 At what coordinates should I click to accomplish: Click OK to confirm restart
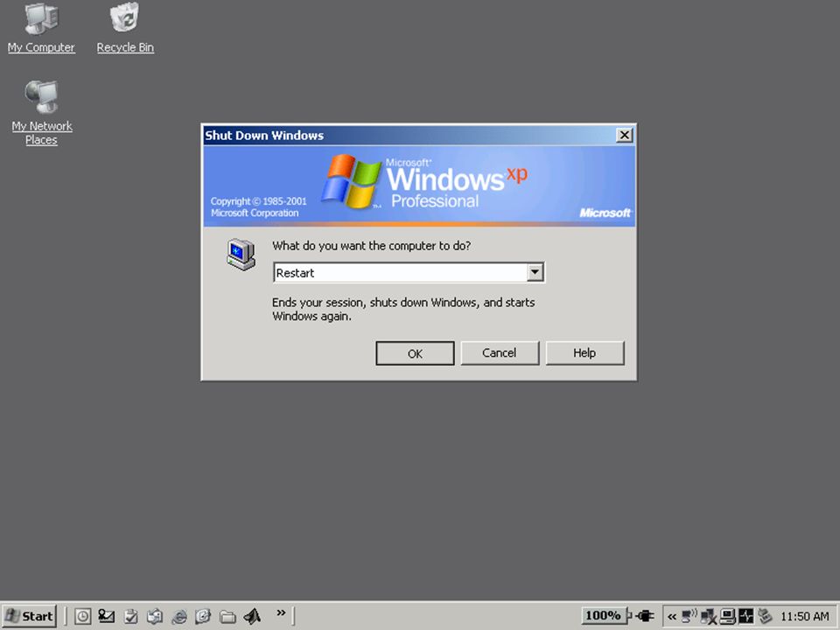(x=415, y=353)
